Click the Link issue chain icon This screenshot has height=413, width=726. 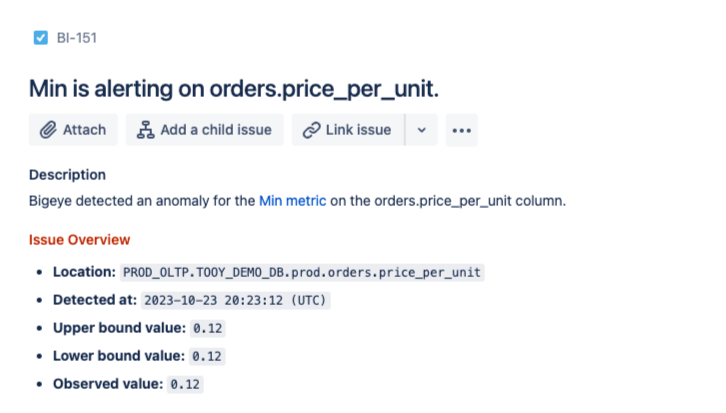click(x=311, y=130)
